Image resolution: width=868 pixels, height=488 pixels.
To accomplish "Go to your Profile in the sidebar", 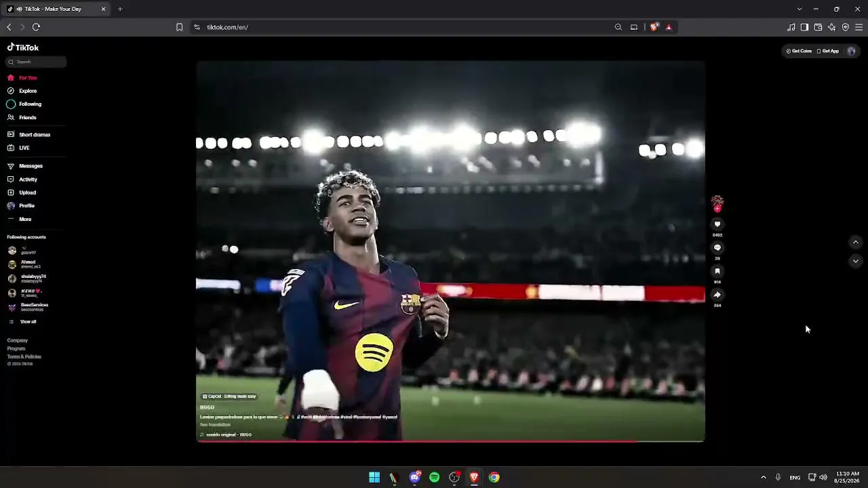I will [x=21, y=206].
